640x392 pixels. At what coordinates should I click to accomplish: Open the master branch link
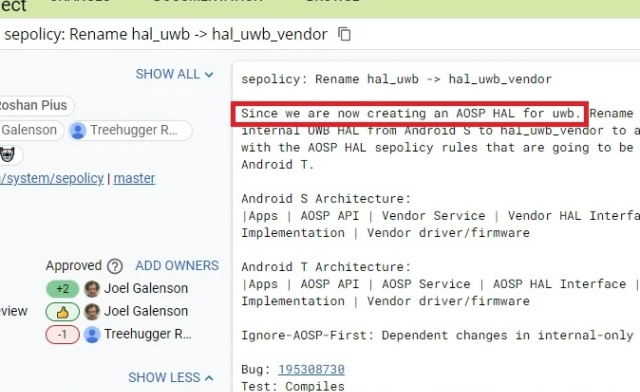pos(134,178)
